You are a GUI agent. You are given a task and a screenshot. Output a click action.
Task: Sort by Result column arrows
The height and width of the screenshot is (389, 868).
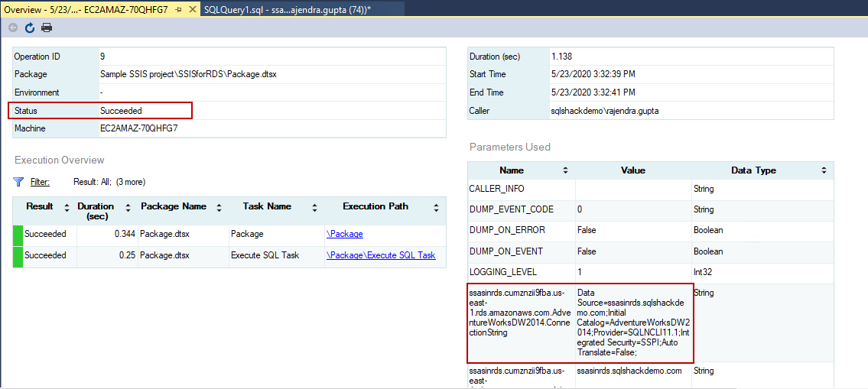(67, 208)
